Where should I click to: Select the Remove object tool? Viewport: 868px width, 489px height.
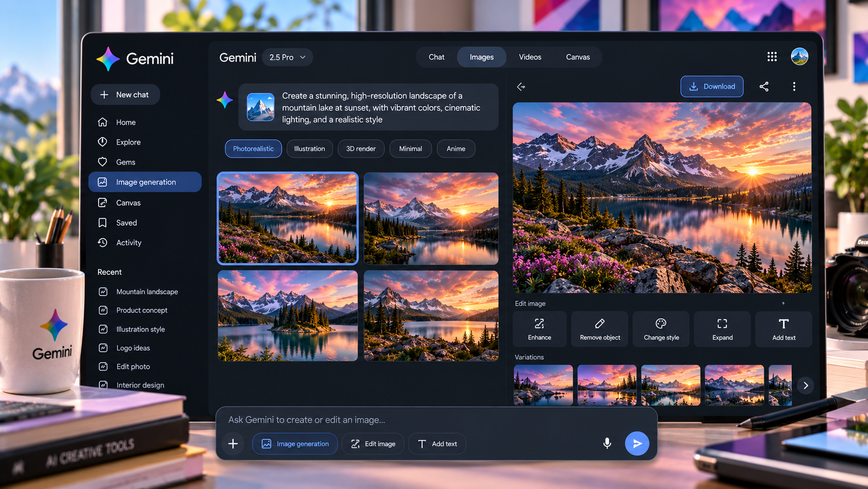click(600, 329)
